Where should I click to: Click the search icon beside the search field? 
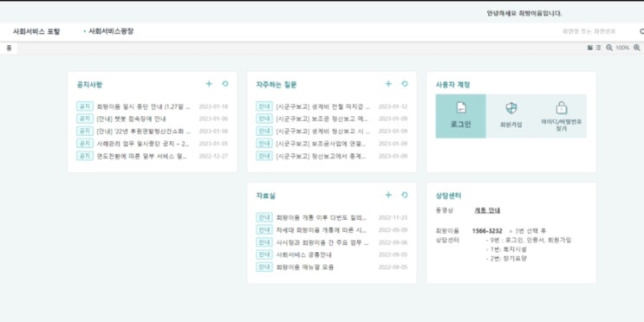tap(641, 31)
